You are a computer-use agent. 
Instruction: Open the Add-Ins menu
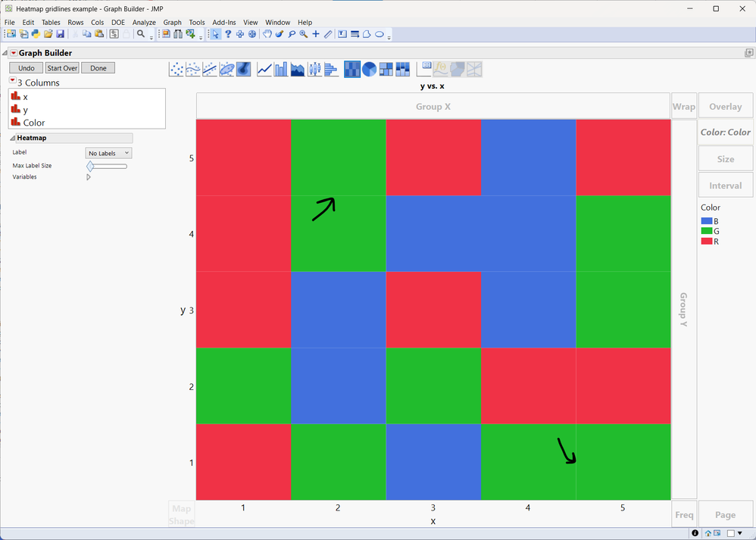click(223, 22)
